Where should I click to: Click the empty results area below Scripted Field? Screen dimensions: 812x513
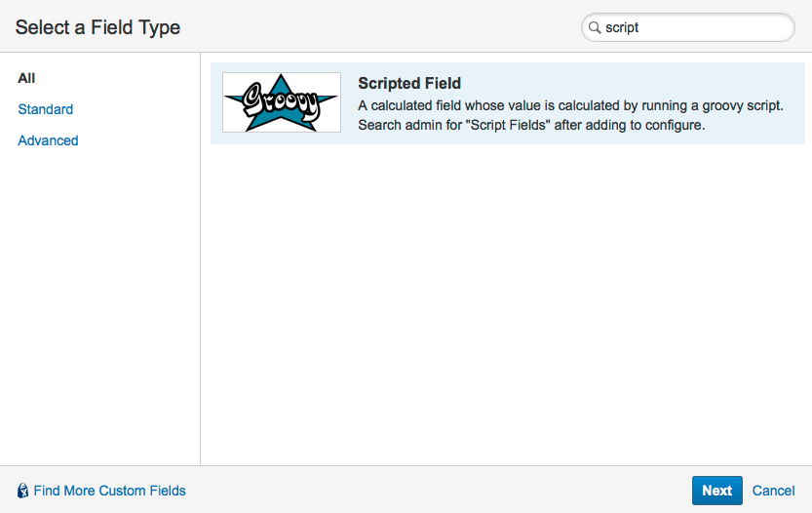[x=507, y=304]
